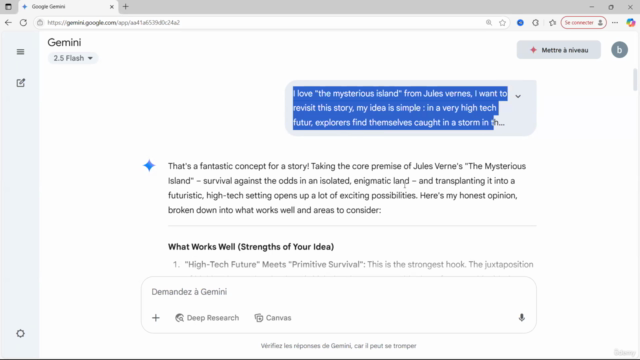Viewport: 640px width, 360px height.
Task: Click the Mettre à niveau upgrade button
Action: coord(558,50)
